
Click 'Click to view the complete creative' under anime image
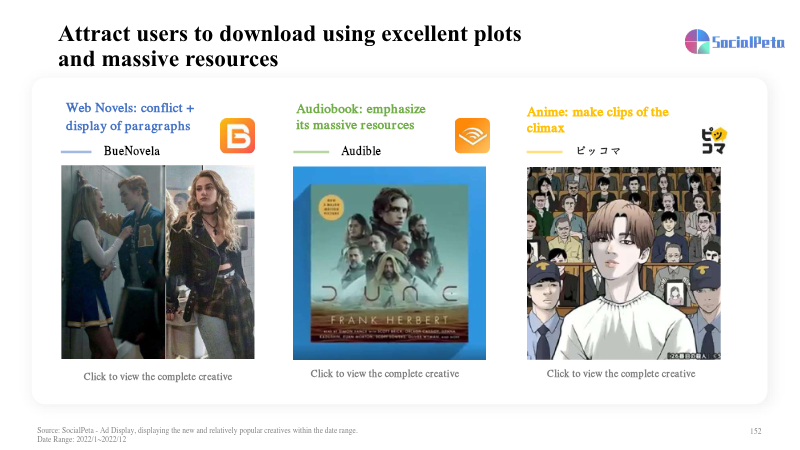621,373
